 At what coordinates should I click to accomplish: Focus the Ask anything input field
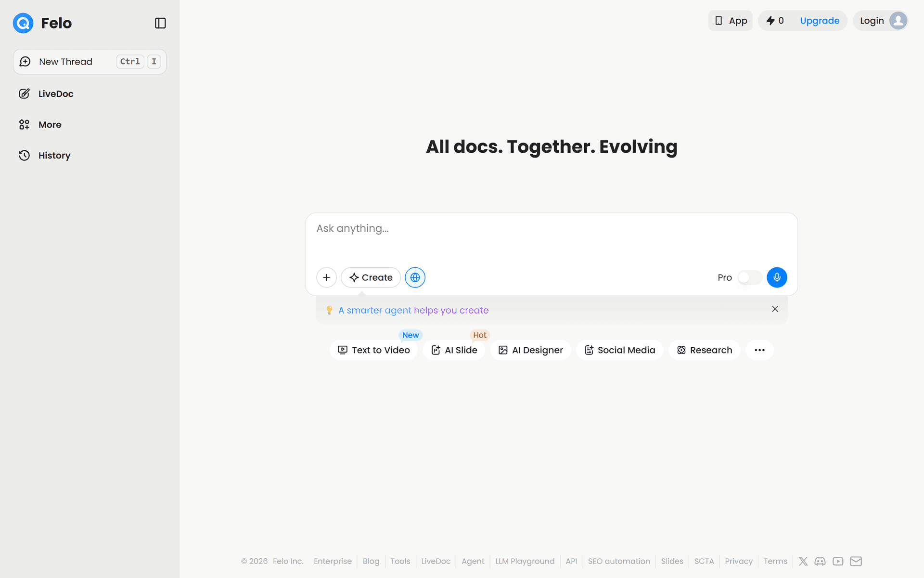pyautogui.click(x=552, y=228)
